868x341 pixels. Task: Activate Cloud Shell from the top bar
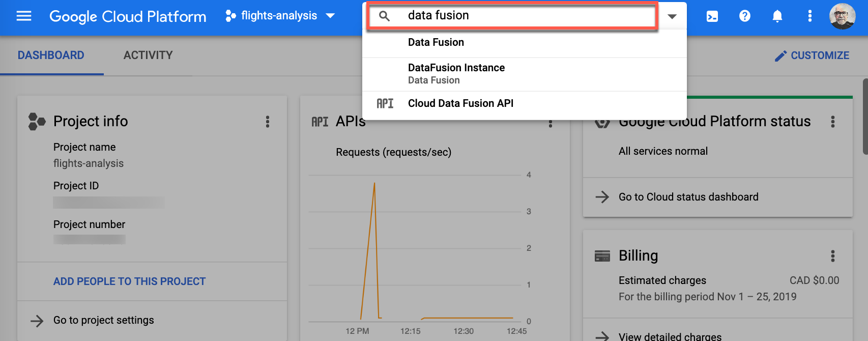(712, 16)
